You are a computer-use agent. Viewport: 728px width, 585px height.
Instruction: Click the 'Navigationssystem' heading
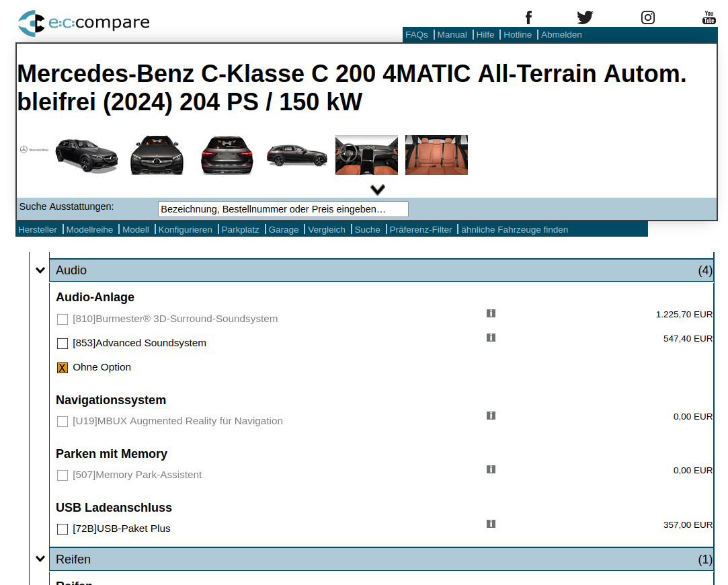111,400
